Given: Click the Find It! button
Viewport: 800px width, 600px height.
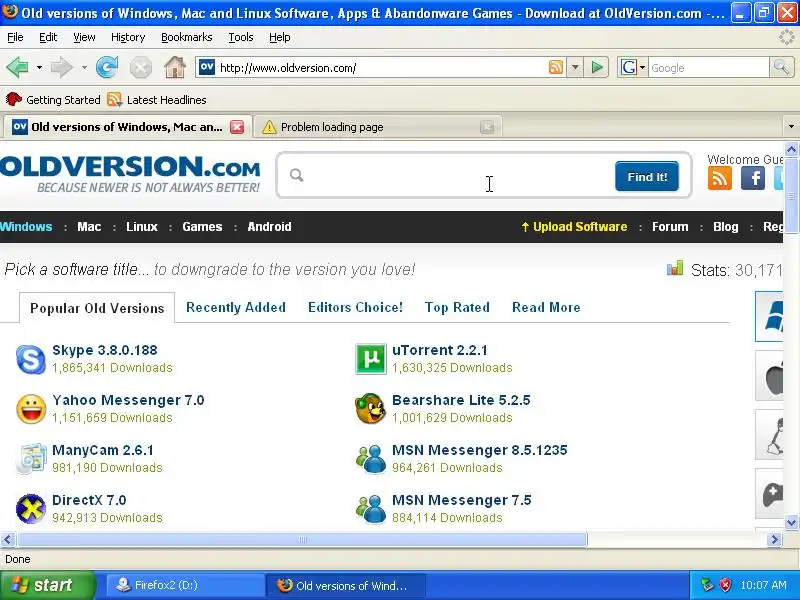Looking at the screenshot, I should [647, 177].
